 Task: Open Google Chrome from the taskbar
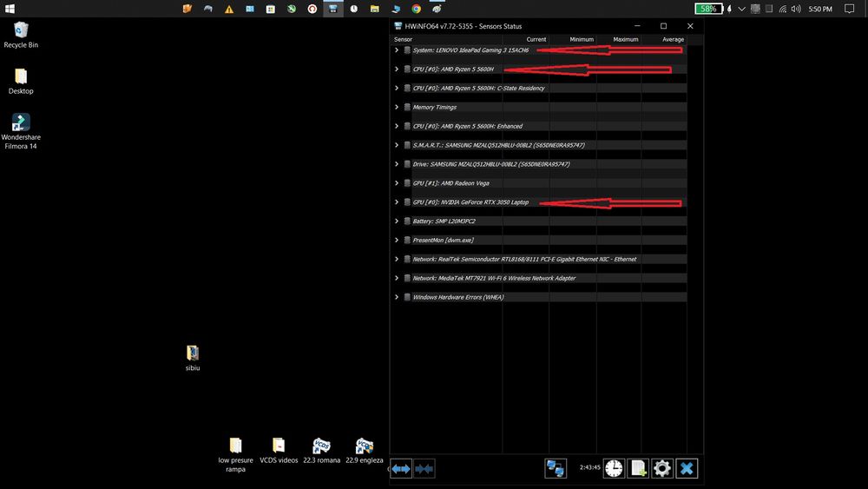click(417, 9)
